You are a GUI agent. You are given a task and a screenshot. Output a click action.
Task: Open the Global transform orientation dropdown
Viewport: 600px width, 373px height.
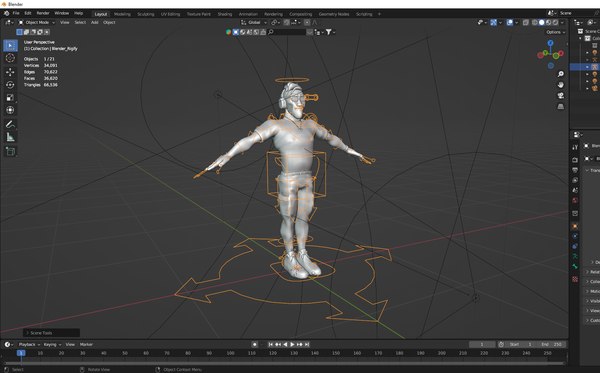[x=254, y=23]
